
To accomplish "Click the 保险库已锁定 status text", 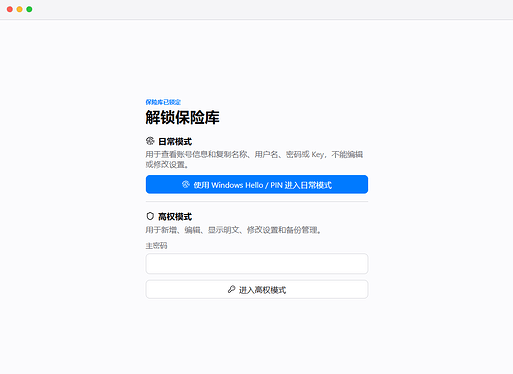I will pyautogui.click(x=163, y=102).
